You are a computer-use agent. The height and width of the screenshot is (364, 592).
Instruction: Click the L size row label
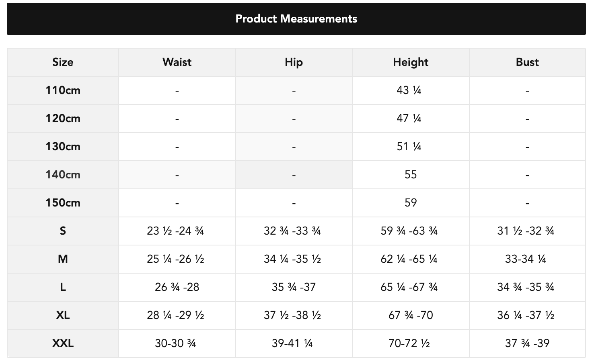pos(63,287)
